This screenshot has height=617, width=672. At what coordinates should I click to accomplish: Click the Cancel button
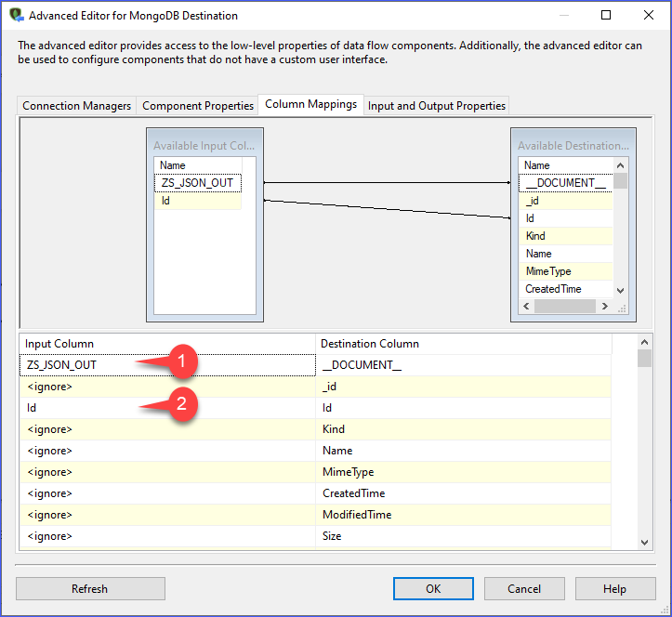click(524, 589)
